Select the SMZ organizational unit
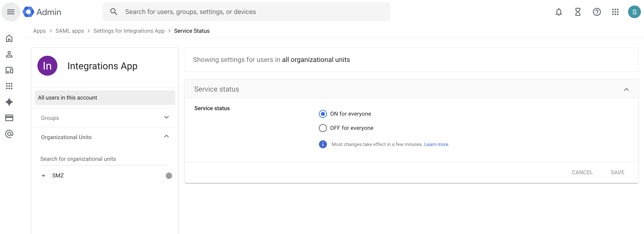This screenshot has width=644, height=234. [x=58, y=176]
